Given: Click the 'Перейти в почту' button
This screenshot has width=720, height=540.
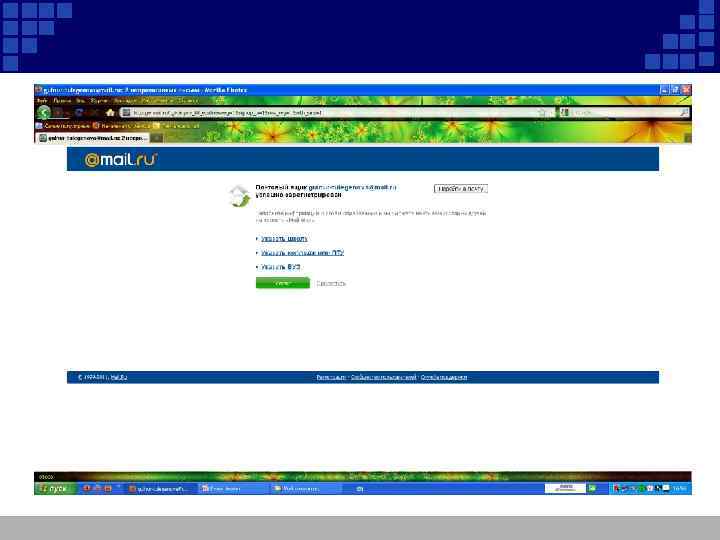Looking at the screenshot, I should 461,189.
